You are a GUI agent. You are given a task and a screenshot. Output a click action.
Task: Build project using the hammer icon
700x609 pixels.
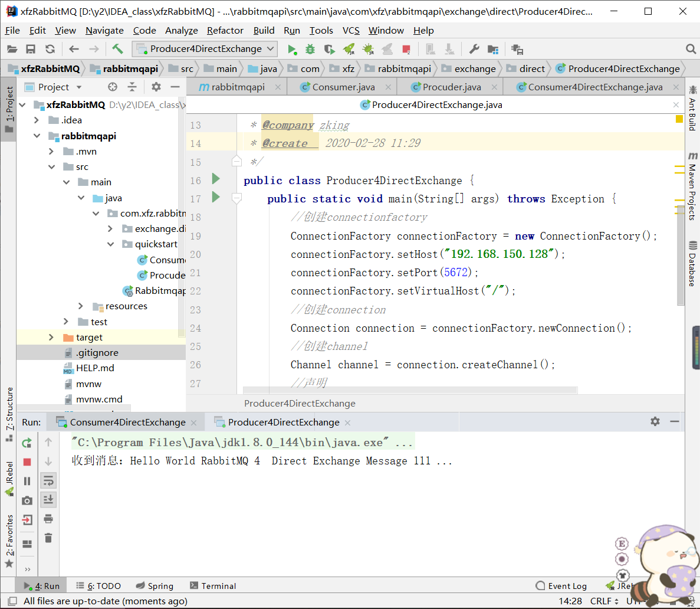(117, 49)
